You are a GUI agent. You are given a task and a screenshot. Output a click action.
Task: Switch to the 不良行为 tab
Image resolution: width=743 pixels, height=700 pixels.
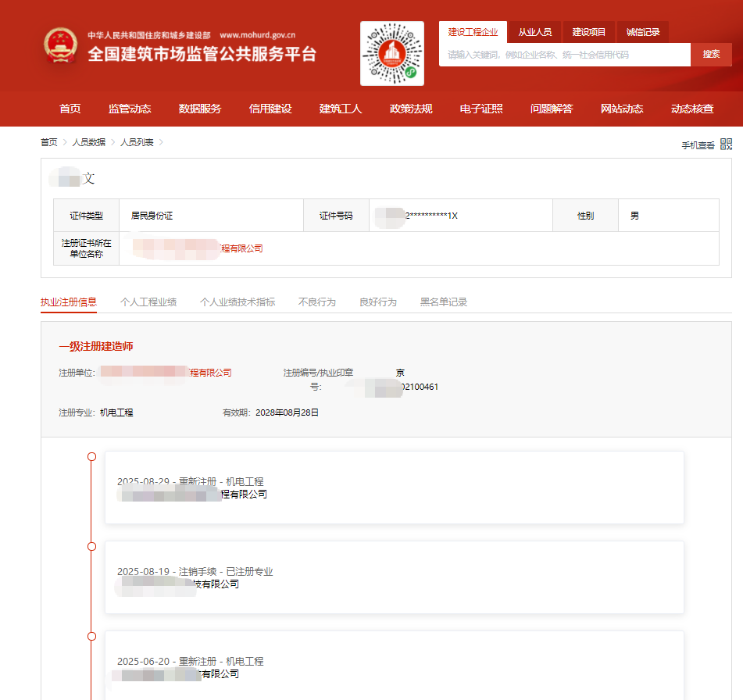pos(317,302)
